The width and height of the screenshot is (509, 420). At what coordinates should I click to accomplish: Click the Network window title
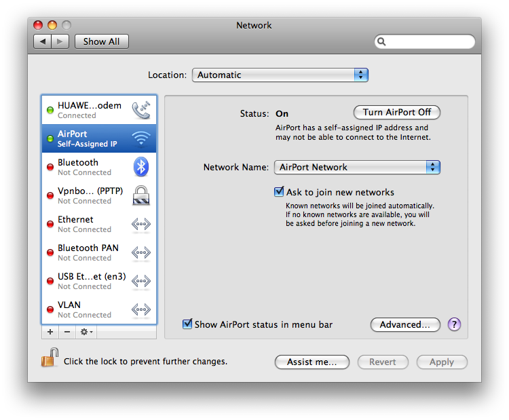click(254, 25)
